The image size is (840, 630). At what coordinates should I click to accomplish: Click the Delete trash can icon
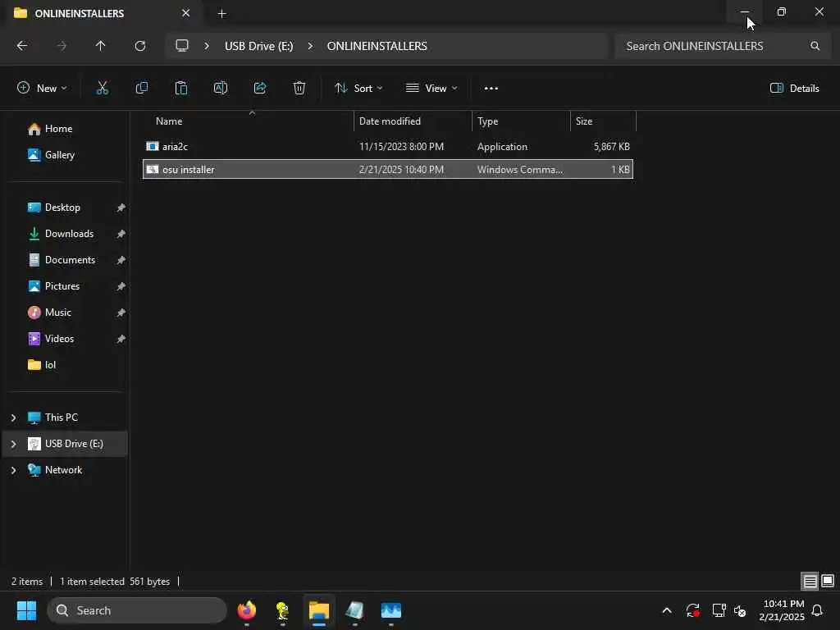(299, 88)
